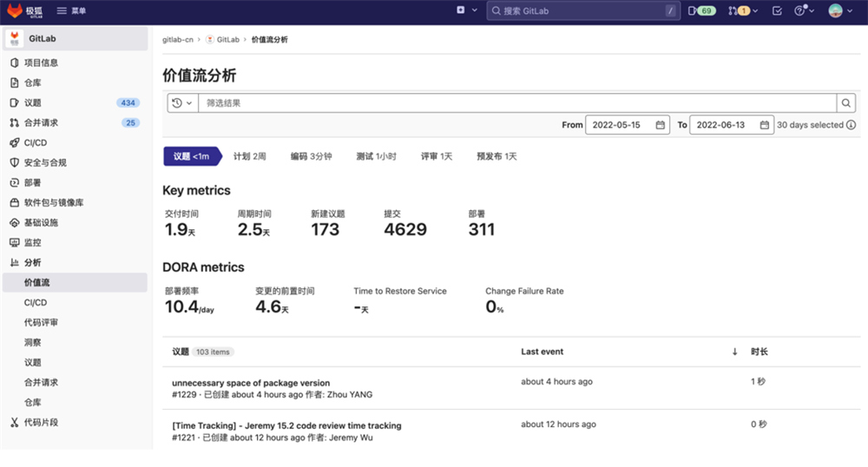The image size is (868, 467).
Task: Open CI/CD under the 分析 section
Action: pos(36,303)
